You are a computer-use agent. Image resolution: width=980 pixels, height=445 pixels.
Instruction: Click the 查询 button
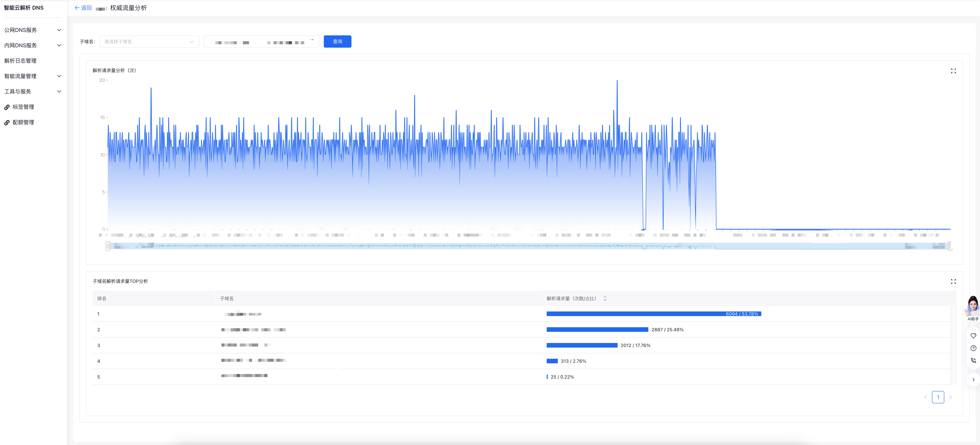coord(337,42)
